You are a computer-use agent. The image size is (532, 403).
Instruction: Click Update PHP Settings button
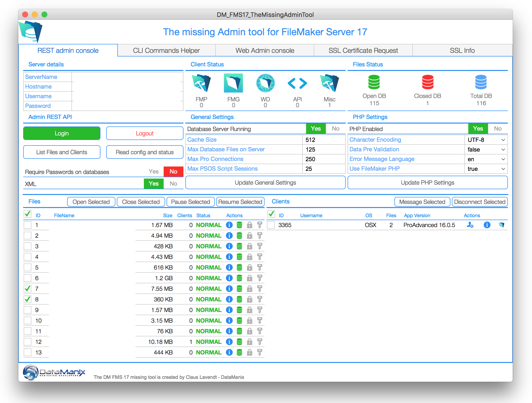coord(427,182)
